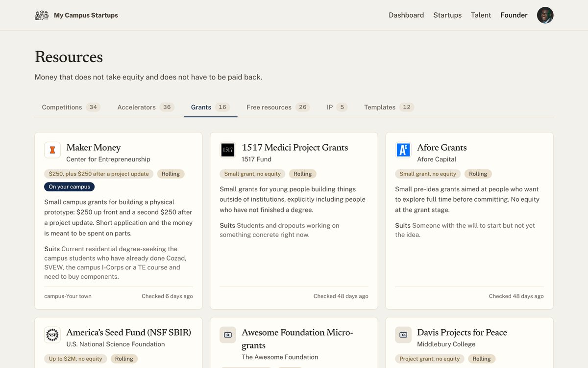The height and width of the screenshot is (368, 588).
Task: Open America's Seed Fund (NSF SBIR) title
Action: pyautogui.click(x=129, y=333)
